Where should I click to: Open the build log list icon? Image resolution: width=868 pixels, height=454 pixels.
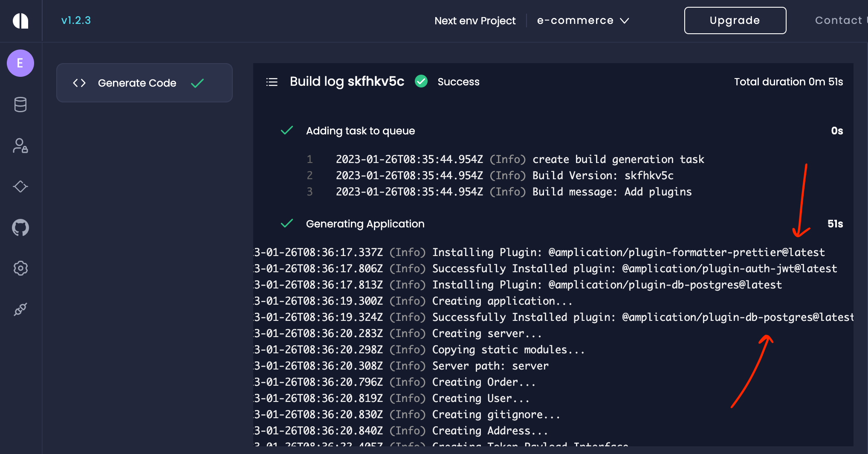click(272, 81)
